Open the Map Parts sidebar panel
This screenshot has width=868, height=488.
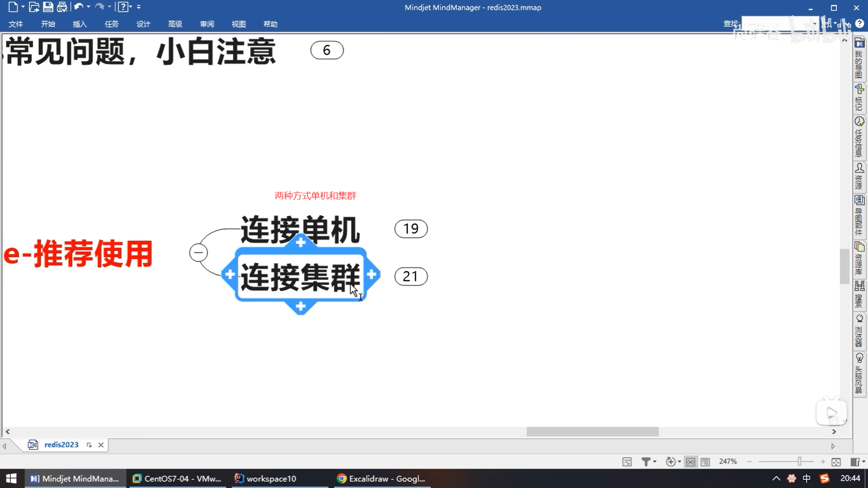pyautogui.click(x=859, y=215)
